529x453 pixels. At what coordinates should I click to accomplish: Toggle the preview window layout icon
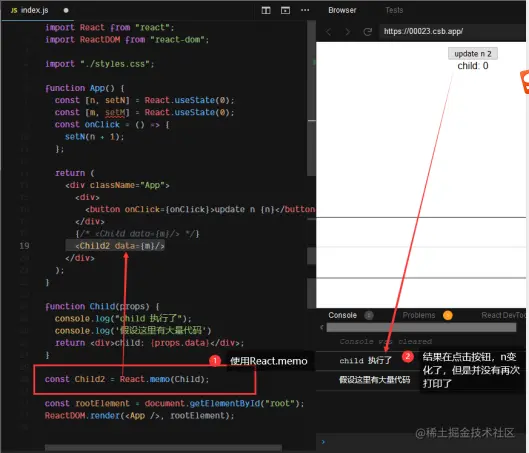[x=285, y=10]
